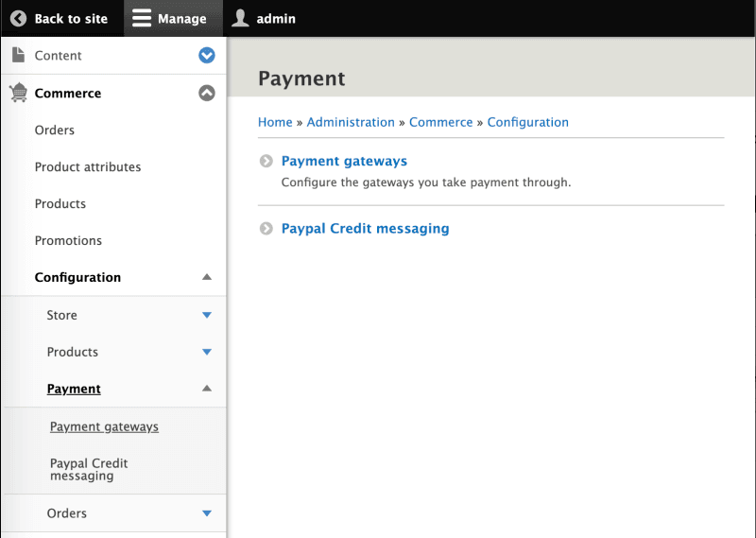756x538 pixels.
Task: Collapse the Commerce menu section
Action: [207, 93]
